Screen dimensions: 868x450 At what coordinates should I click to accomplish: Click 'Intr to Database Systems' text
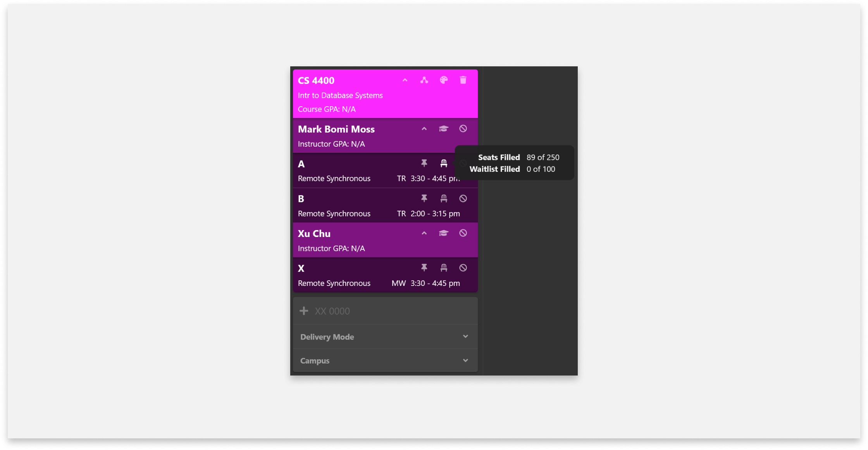[x=340, y=95]
